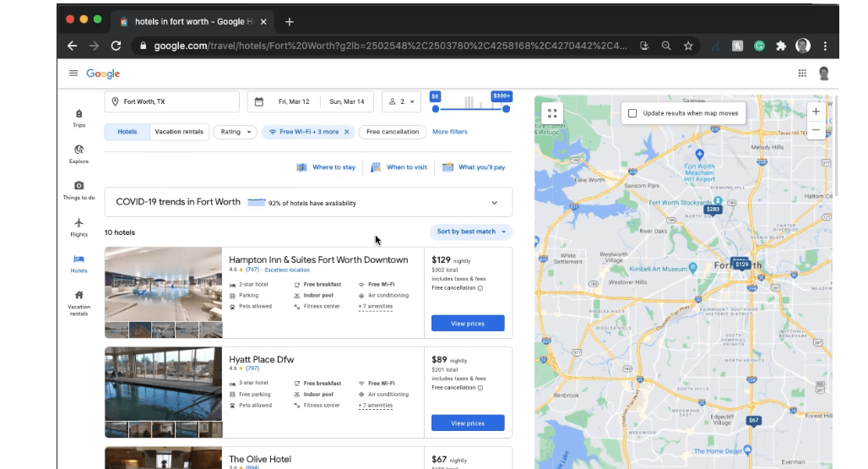Open Vacation rentals in the left sidebar
The width and height of the screenshot is (868, 469).
point(79,303)
